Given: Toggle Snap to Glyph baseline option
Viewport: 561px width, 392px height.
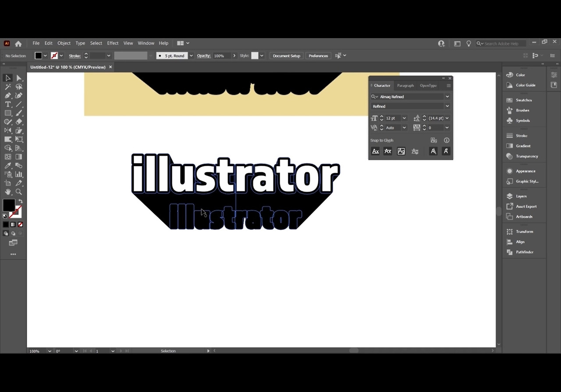Looking at the screenshot, I should pos(376,151).
